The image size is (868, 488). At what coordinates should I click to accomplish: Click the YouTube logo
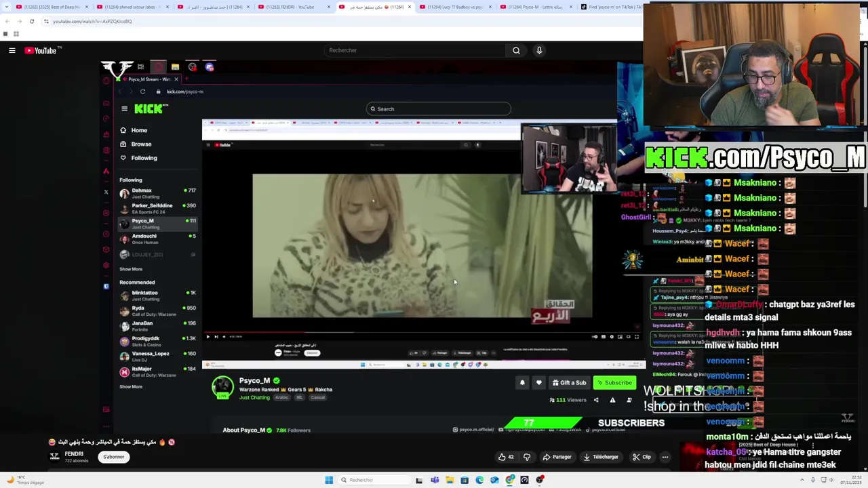41,50
